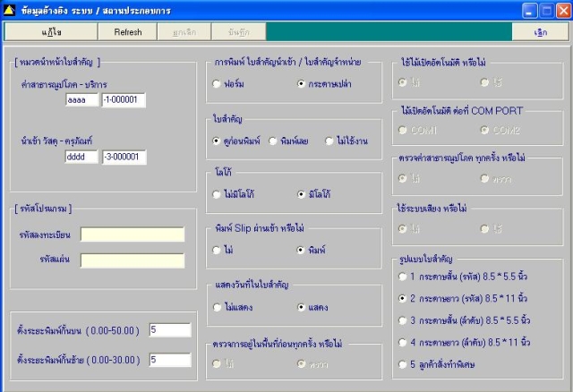Click the แก้ไข edit button
Screen dimensions: 573x392
[x=51, y=32]
